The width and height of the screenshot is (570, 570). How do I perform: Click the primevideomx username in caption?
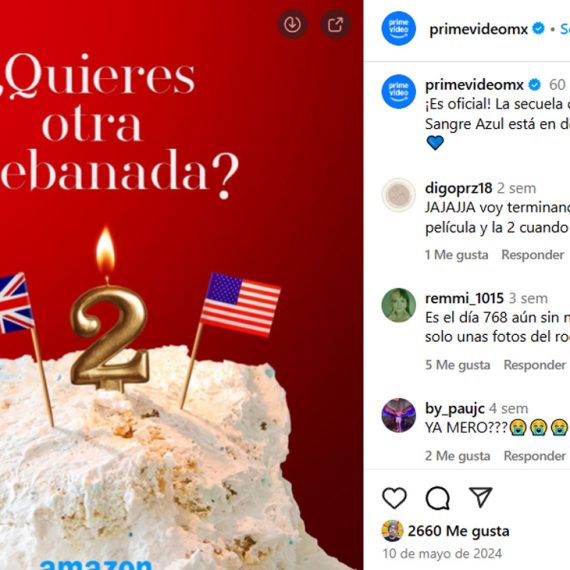coord(474,85)
